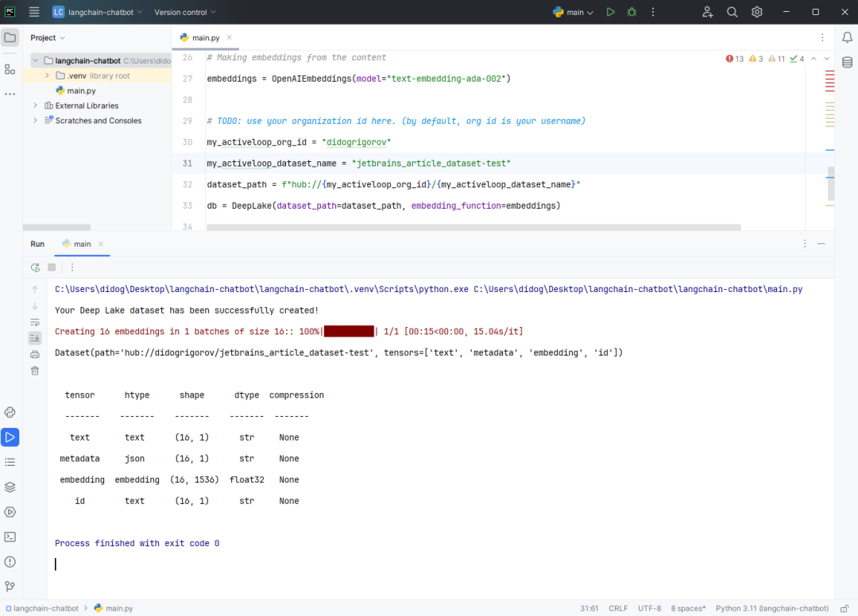Image resolution: width=858 pixels, height=616 pixels.
Task: Open the Database tool window
Action: [x=847, y=62]
